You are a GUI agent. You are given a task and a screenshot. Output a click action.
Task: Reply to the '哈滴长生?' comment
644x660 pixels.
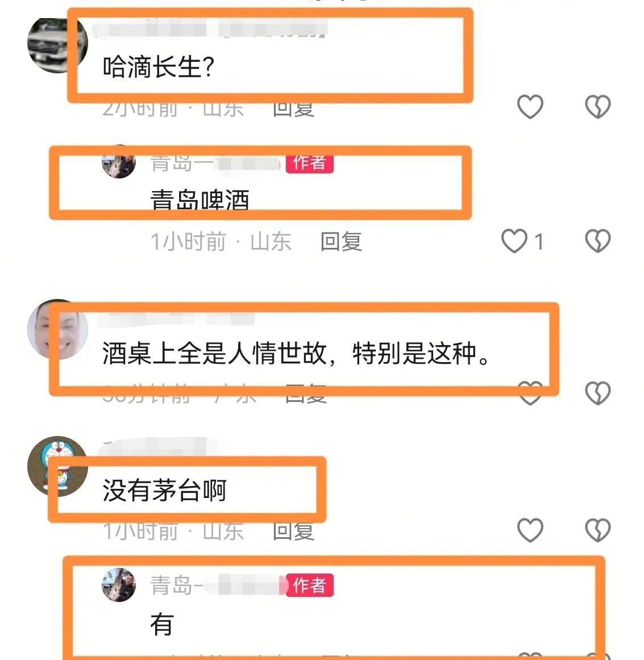[x=293, y=109]
